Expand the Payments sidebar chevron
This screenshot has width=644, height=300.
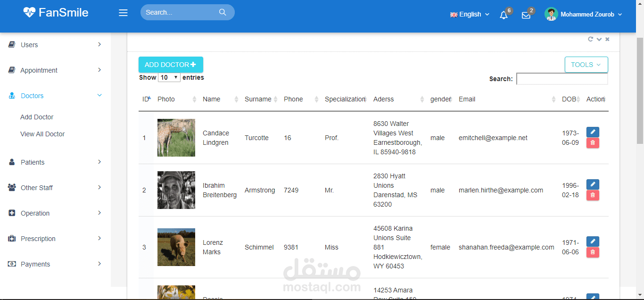pos(99,264)
